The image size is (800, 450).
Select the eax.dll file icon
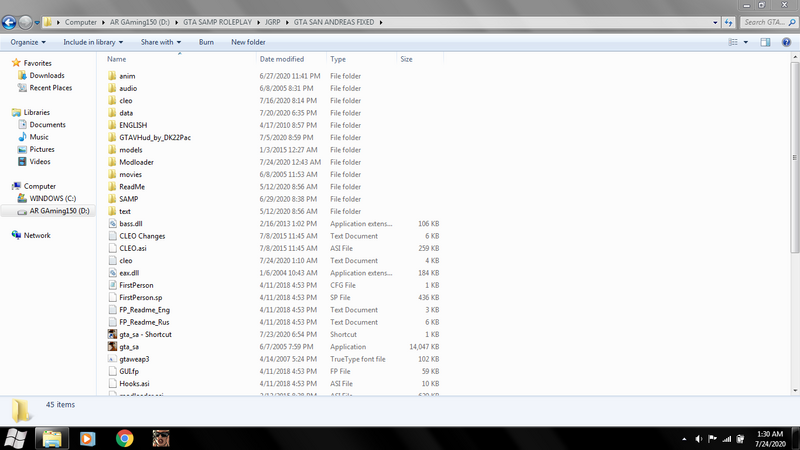point(112,273)
